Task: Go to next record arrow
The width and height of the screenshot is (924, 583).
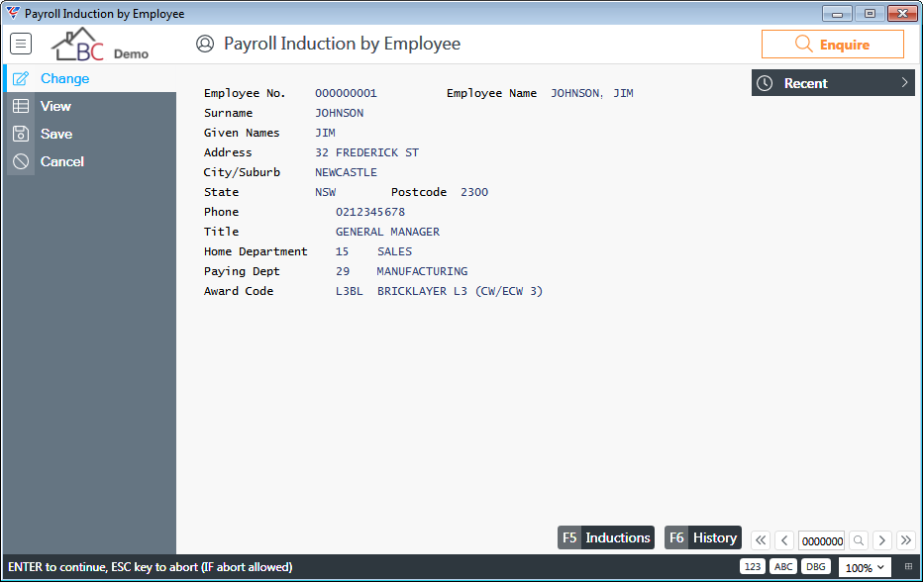Action: pyautogui.click(x=882, y=540)
